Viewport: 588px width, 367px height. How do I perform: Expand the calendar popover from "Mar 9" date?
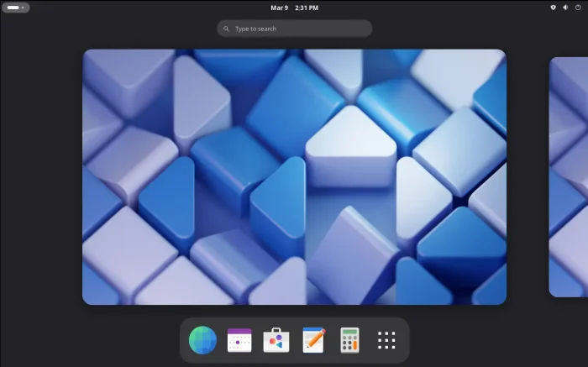(280, 8)
